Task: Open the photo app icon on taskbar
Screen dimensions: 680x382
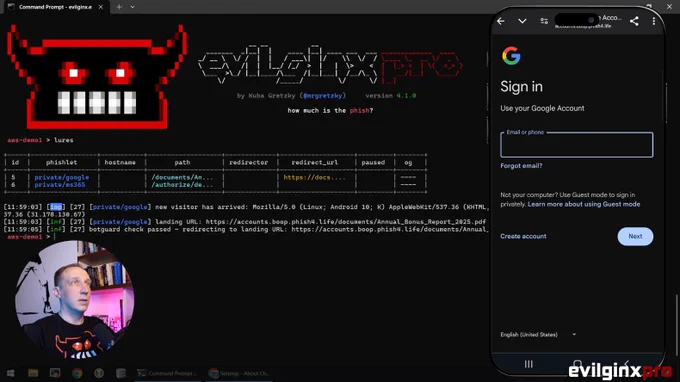Action: [x=55, y=373]
